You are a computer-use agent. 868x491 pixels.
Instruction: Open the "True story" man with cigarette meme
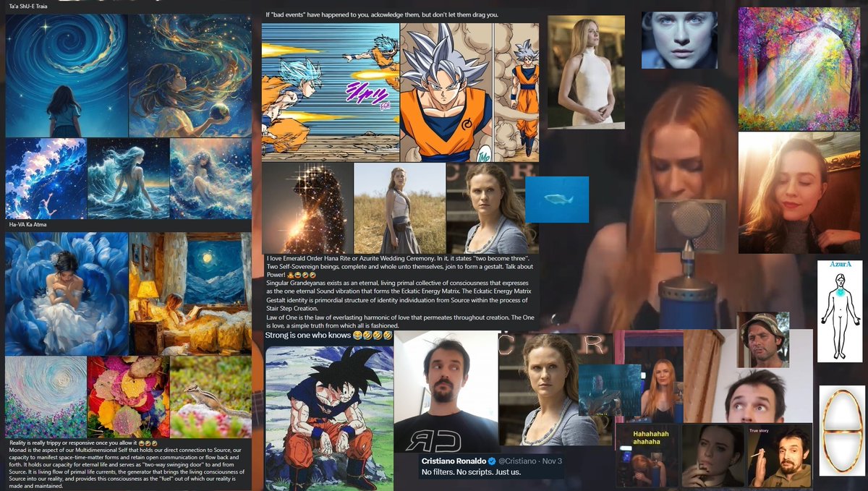779,456
